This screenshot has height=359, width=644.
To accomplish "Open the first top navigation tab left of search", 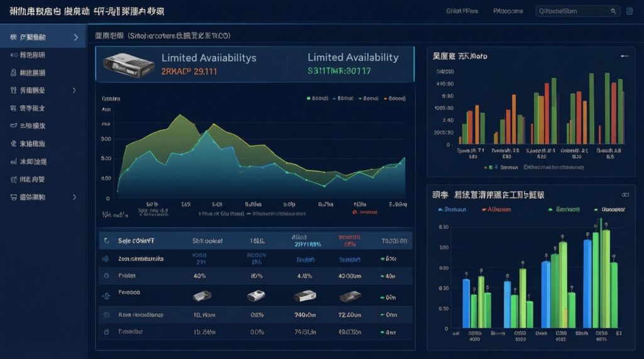I will [462, 11].
